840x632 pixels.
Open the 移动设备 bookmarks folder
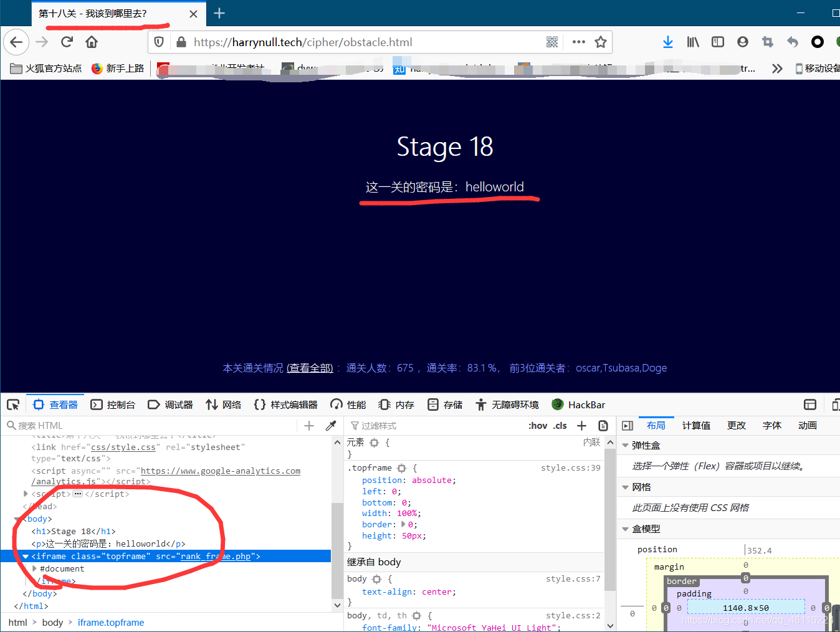[818, 68]
